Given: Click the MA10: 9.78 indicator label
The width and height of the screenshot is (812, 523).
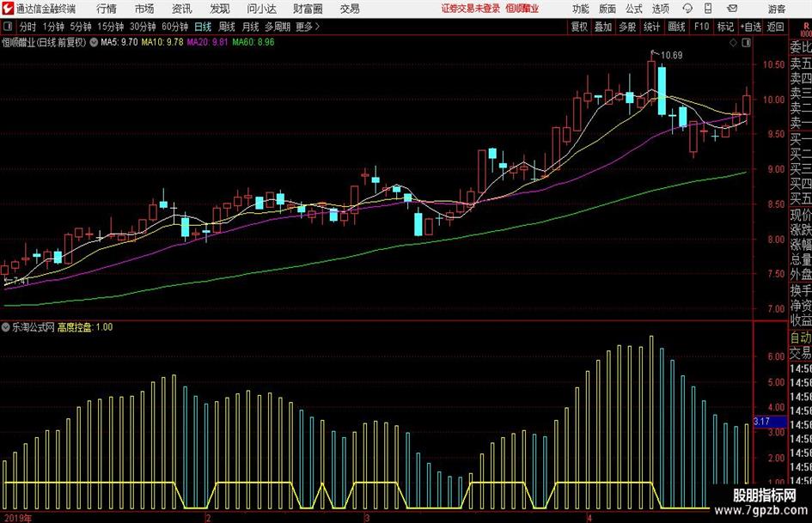Looking at the screenshot, I should click(162, 42).
